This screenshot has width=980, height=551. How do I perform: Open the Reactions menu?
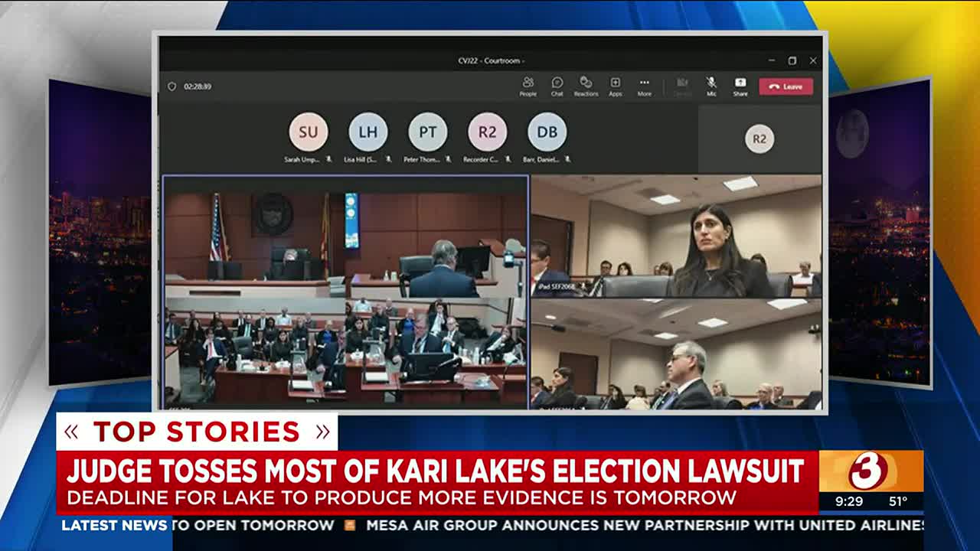click(x=586, y=86)
